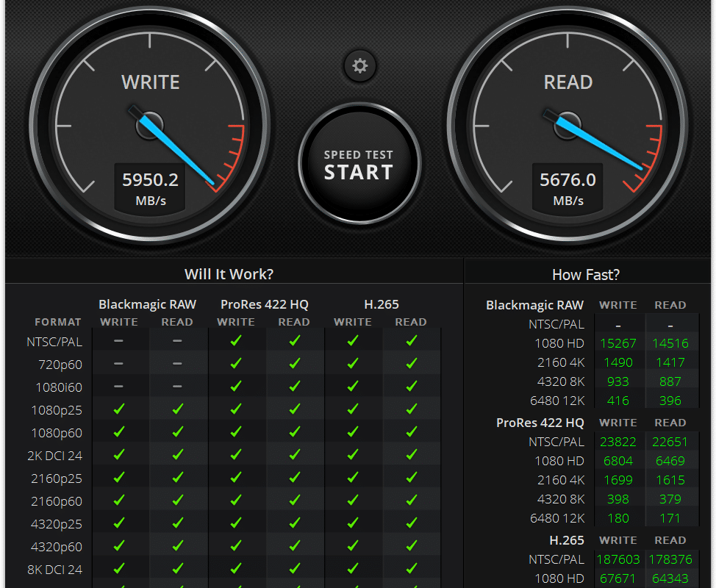Click Blackmagic RAW 4320 8K write value 933
This screenshot has height=588, width=716.
(617, 381)
